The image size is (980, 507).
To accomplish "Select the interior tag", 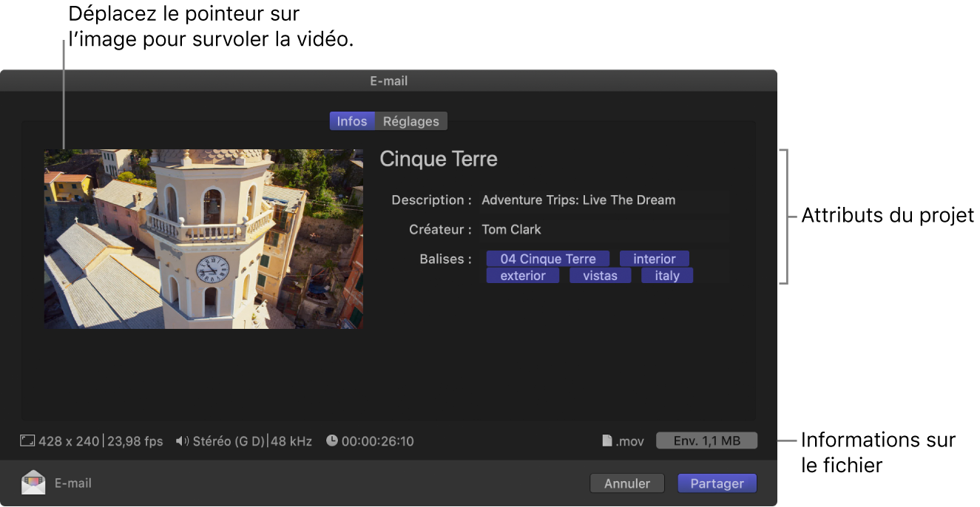I will pyautogui.click(x=654, y=259).
